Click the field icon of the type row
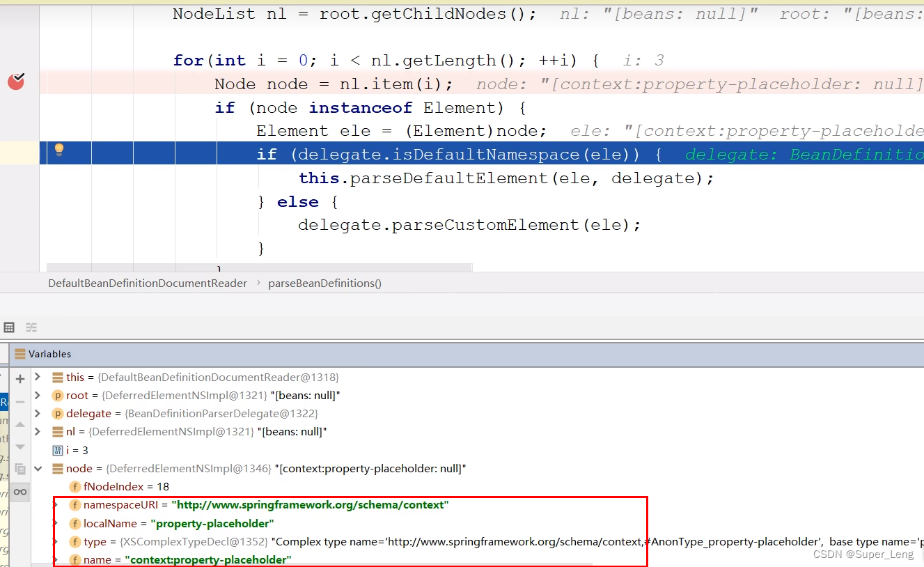The height and width of the screenshot is (567, 924). coord(75,541)
